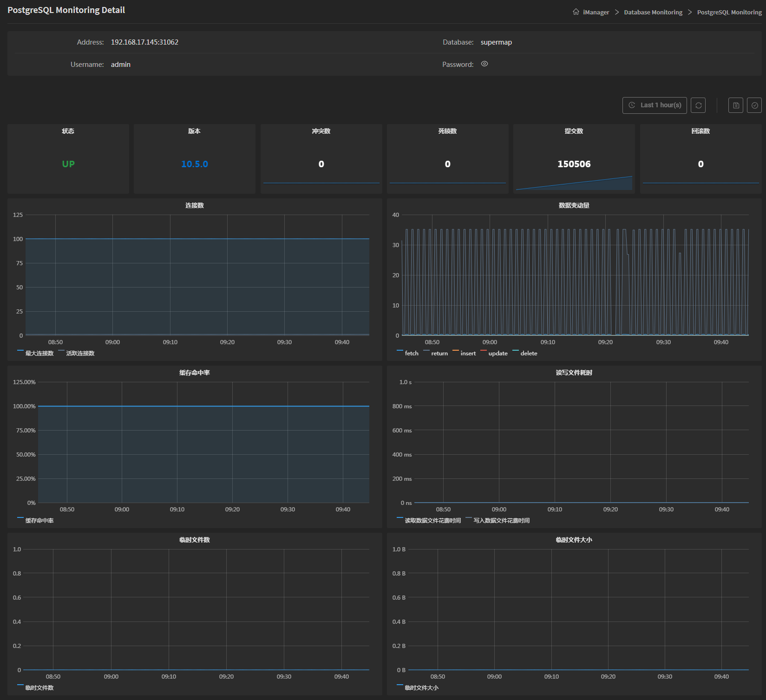The height and width of the screenshot is (700, 766).
Task: Toggle the fetch series in 数据变动量 legend
Action: (408, 353)
